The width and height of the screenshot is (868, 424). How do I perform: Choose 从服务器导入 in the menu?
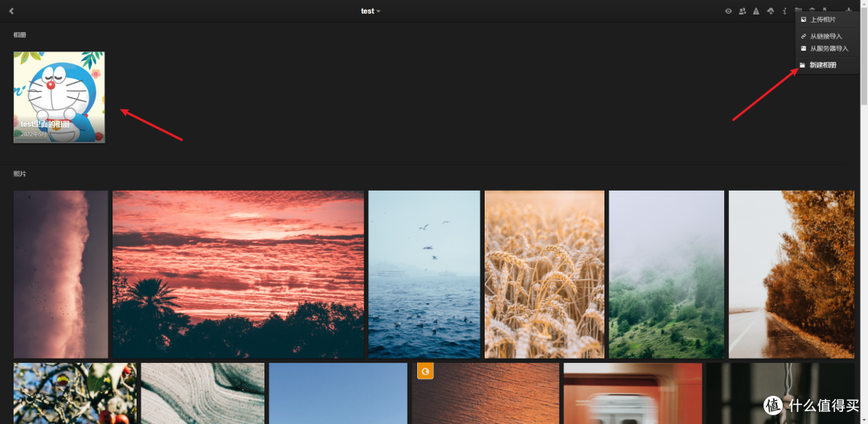tap(829, 48)
